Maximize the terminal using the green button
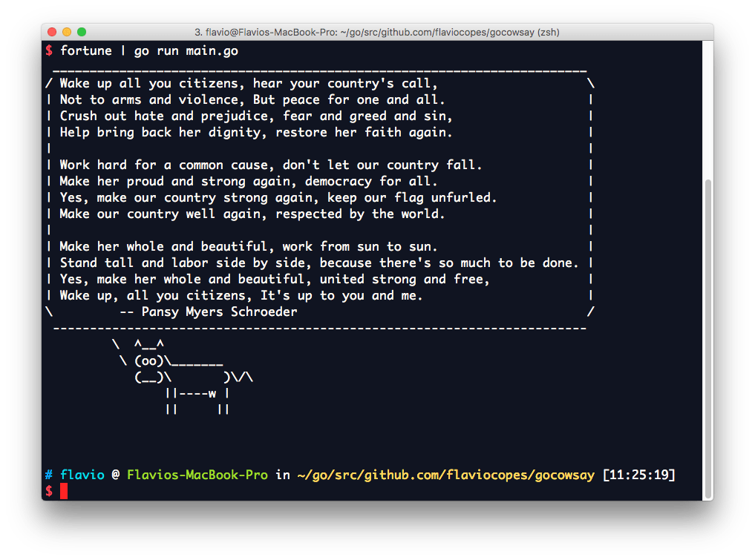 pos(82,32)
